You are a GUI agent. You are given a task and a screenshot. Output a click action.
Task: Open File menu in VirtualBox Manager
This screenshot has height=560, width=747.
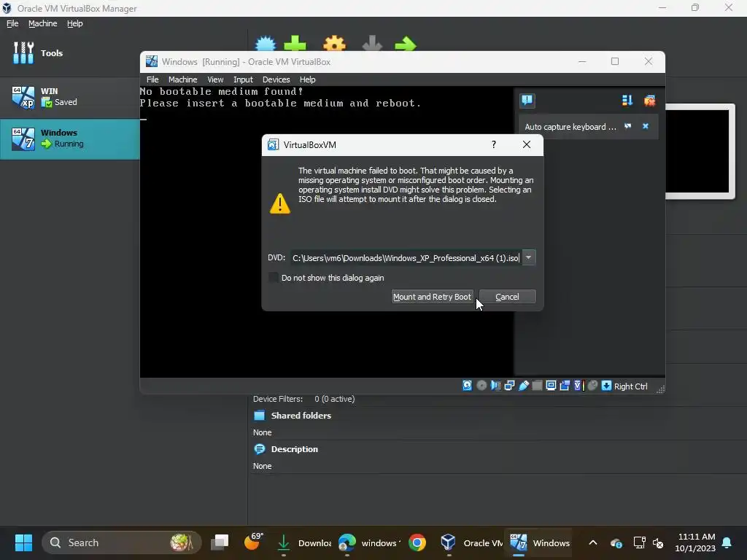coord(12,23)
